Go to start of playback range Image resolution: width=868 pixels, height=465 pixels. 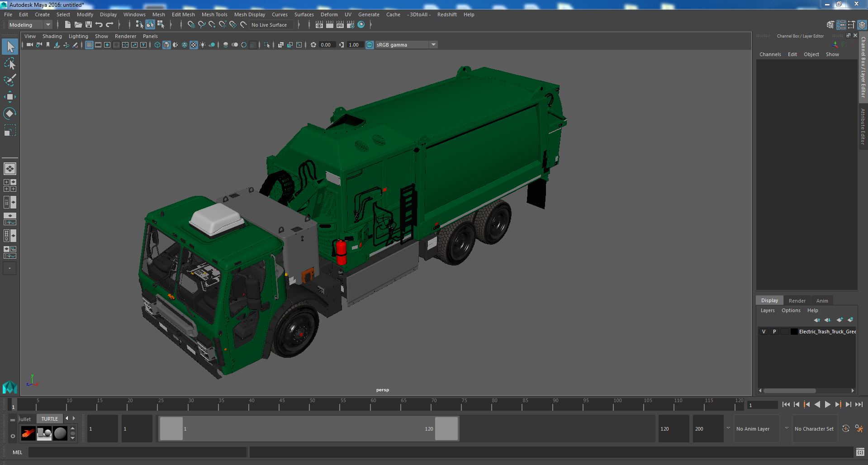pos(786,405)
